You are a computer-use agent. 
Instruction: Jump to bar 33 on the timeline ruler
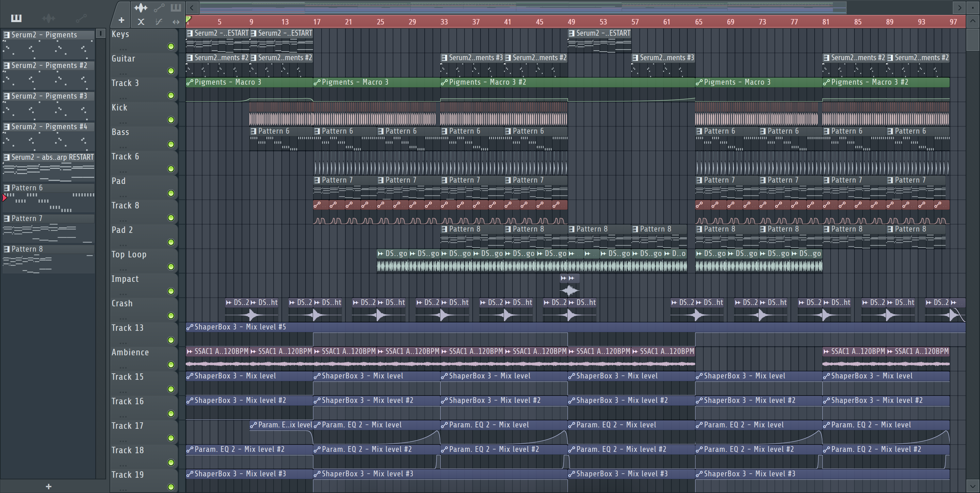click(x=444, y=22)
